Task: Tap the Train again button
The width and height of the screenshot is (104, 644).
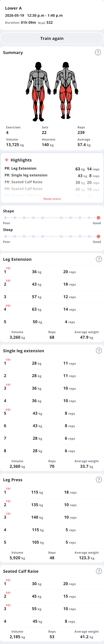Action: [52, 38]
